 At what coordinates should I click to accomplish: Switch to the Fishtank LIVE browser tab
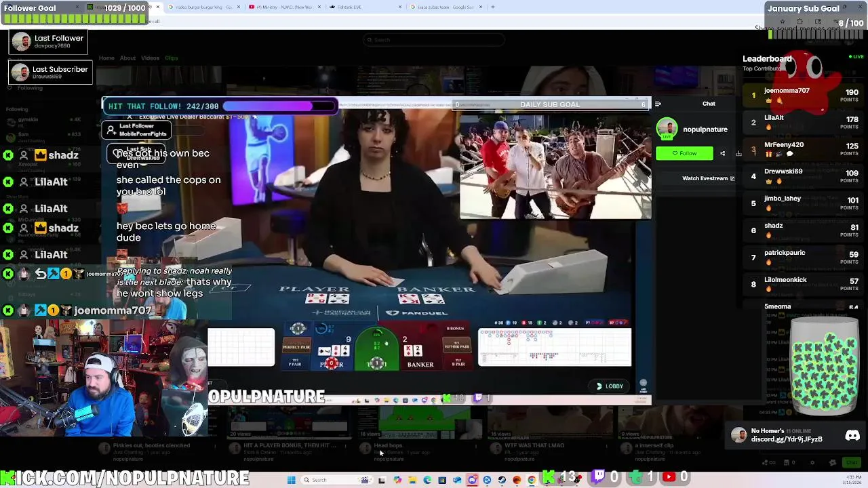pos(364,7)
